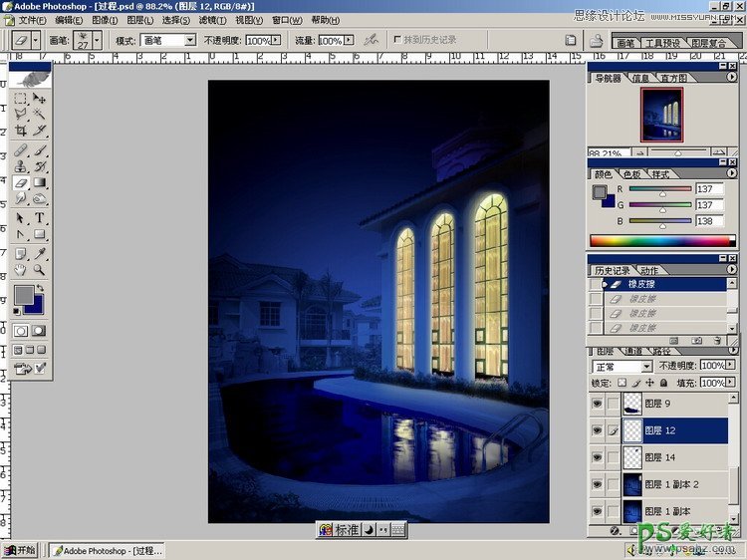This screenshot has height=560, width=747.
Task: Select the Rectangular Marquee tool
Action: [x=21, y=98]
